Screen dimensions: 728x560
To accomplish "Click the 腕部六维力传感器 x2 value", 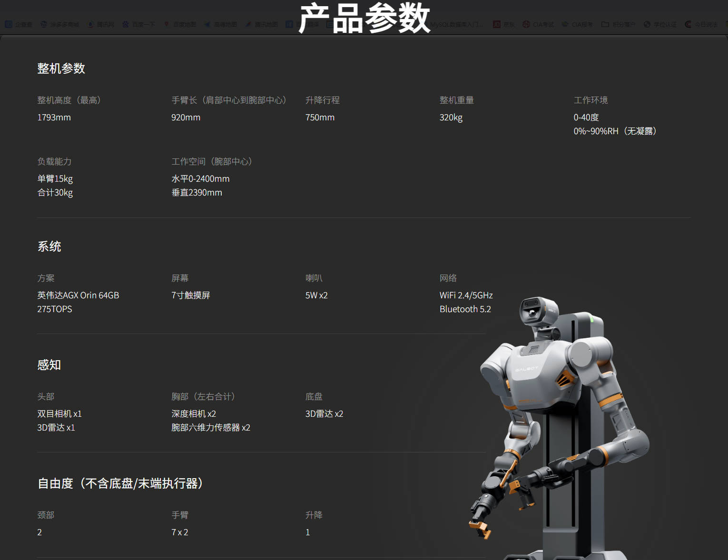I will (x=211, y=428).
